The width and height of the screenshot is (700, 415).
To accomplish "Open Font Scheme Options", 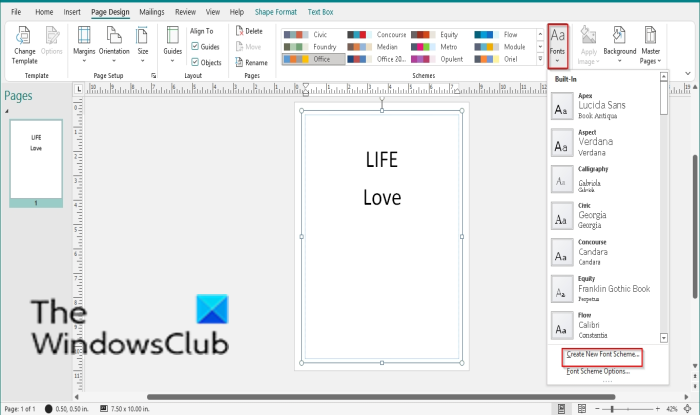I will tap(598, 371).
